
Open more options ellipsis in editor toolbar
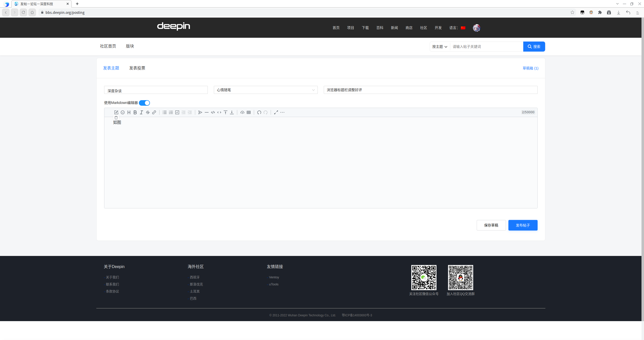coord(283,112)
